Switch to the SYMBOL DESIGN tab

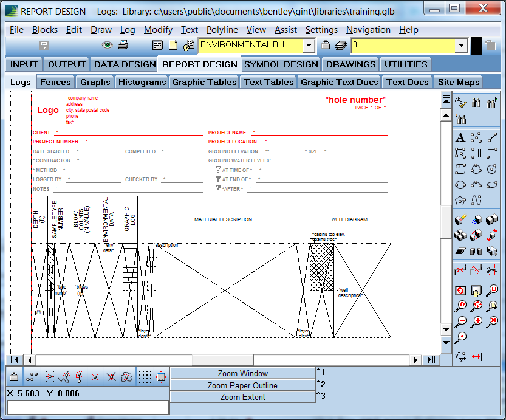281,64
